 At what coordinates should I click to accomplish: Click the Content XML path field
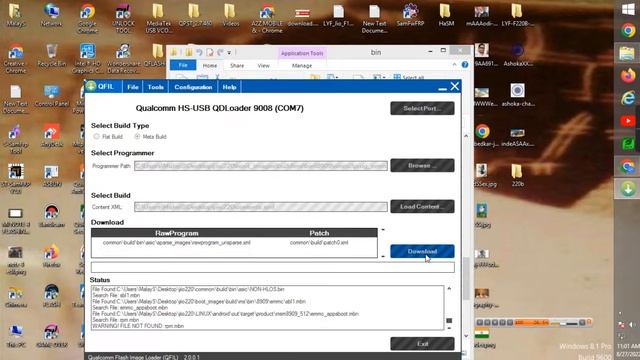tap(261, 207)
